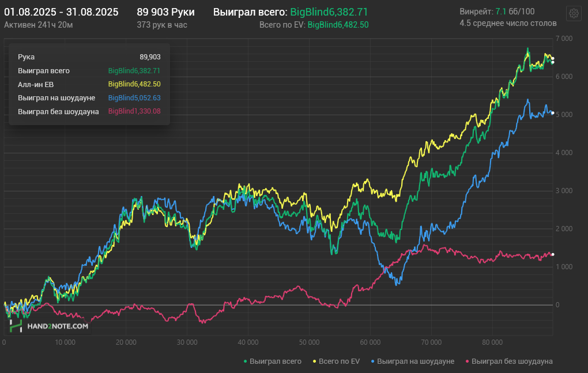Click the white endpoint marker of the pink line
This screenshot has width=588, height=373.
pos(552,255)
